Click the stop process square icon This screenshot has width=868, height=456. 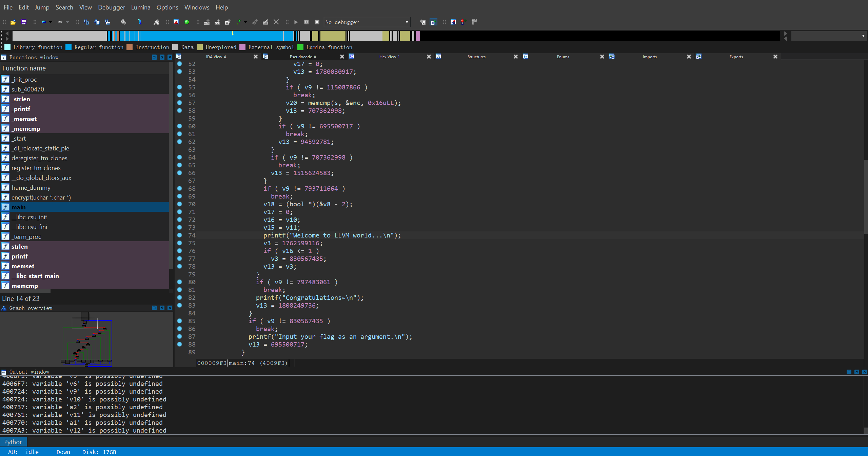317,22
